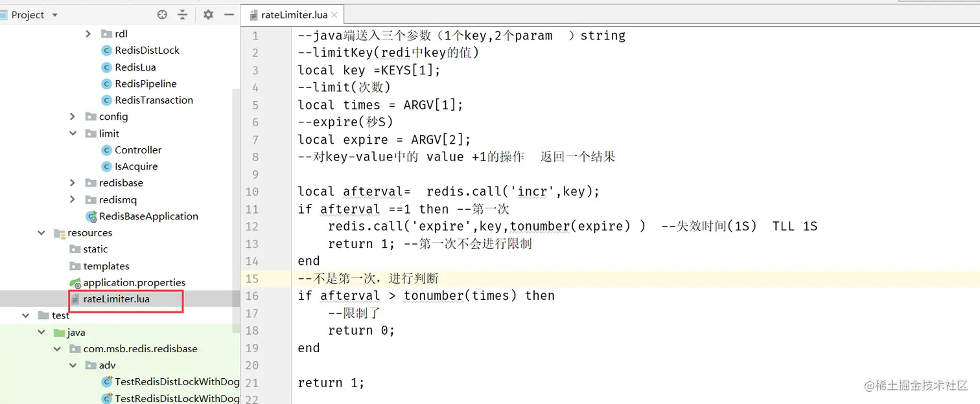The width and height of the screenshot is (980, 404).
Task: Select the rateLimiter.lua editor tab
Action: 294,15
